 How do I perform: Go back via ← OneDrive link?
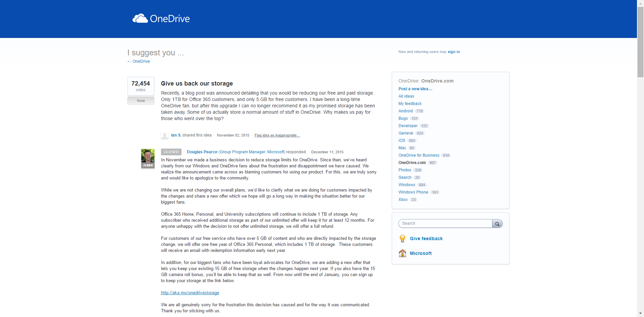[139, 61]
